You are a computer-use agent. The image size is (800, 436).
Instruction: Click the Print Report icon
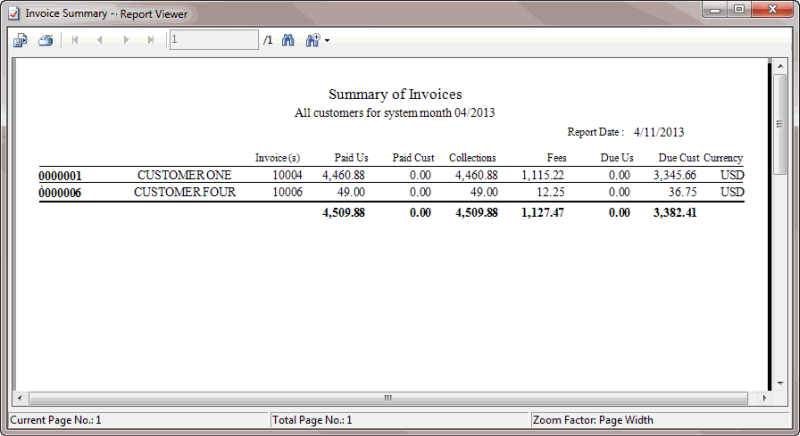(x=45, y=40)
